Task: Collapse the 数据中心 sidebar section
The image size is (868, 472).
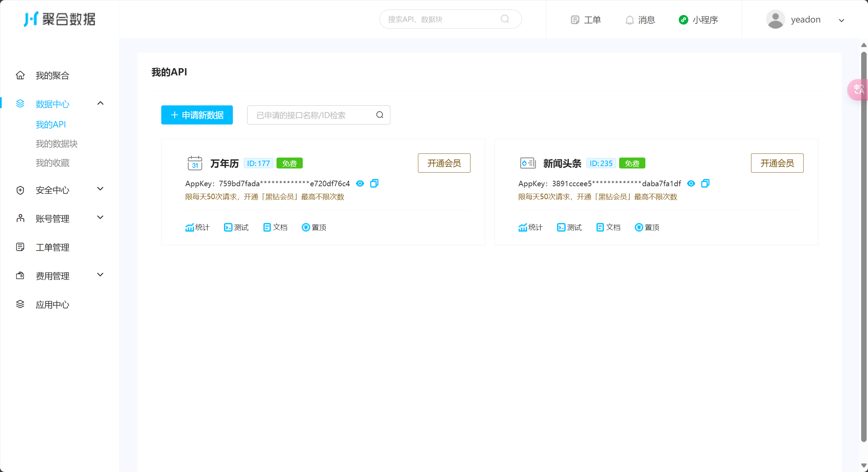Action: pyautogui.click(x=100, y=103)
